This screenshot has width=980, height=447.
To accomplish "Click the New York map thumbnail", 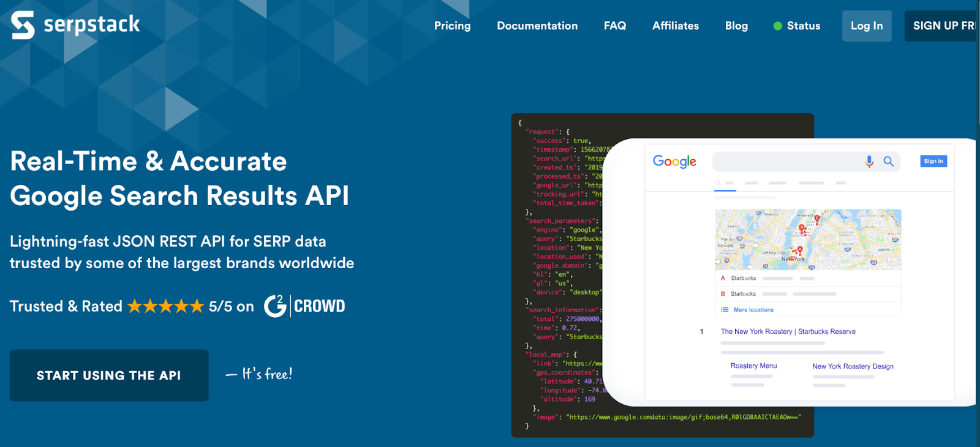I will click(x=808, y=239).
